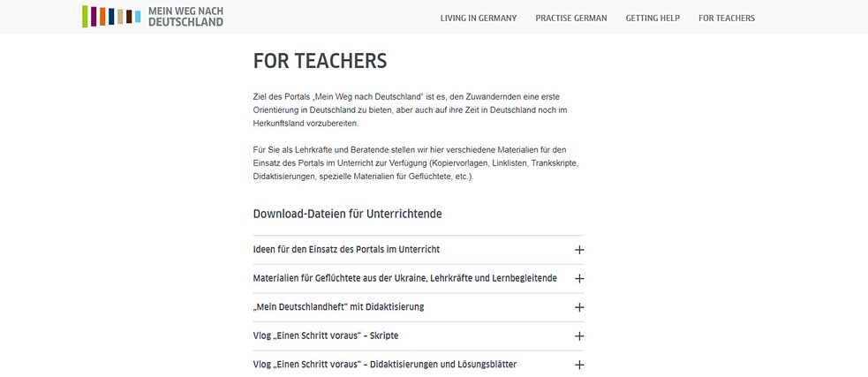Viewport: 868px width, 377px height.
Task: Expand 'Materialien für Geflüchtete aus der Ukraine' section
Action: 404,278
